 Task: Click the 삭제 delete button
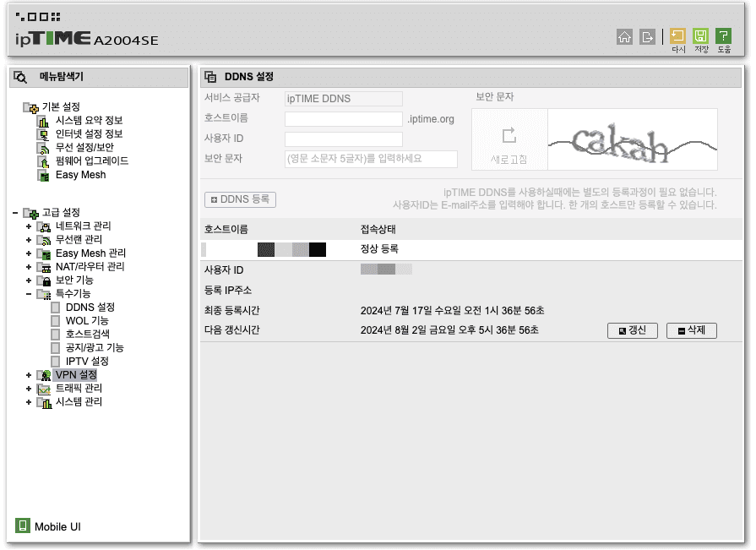pyautogui.click(x=691, y=330)
